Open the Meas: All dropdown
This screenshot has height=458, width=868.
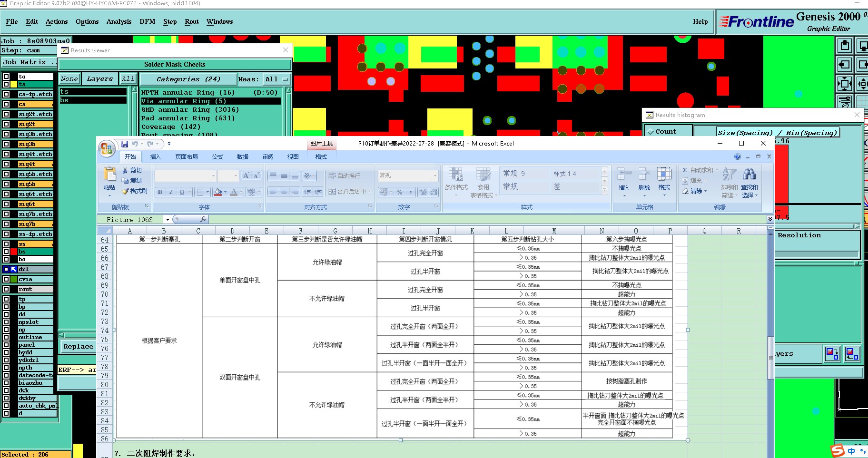pos(277,79)
